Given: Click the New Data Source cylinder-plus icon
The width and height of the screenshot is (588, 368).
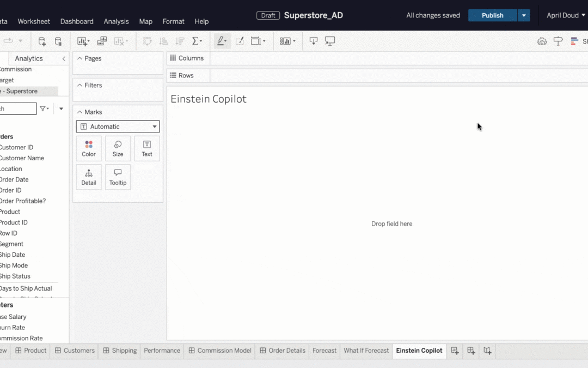Looking at the screenshot, I should coord(42,41).
